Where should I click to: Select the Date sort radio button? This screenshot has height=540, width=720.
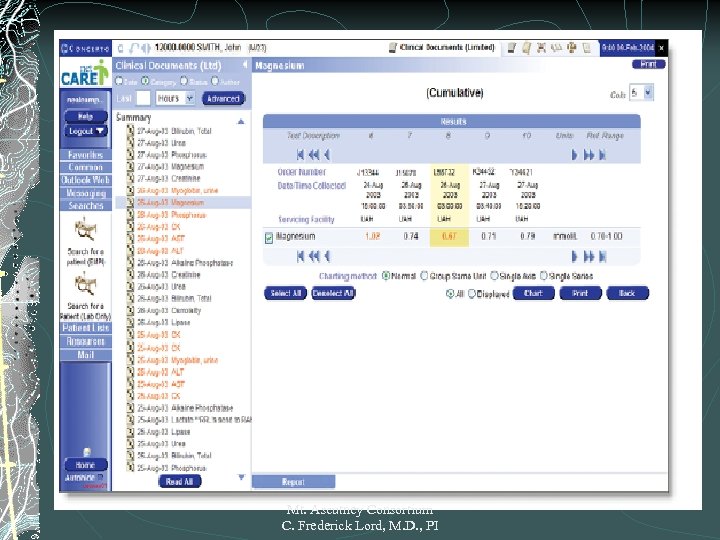(x=119, y=81)
